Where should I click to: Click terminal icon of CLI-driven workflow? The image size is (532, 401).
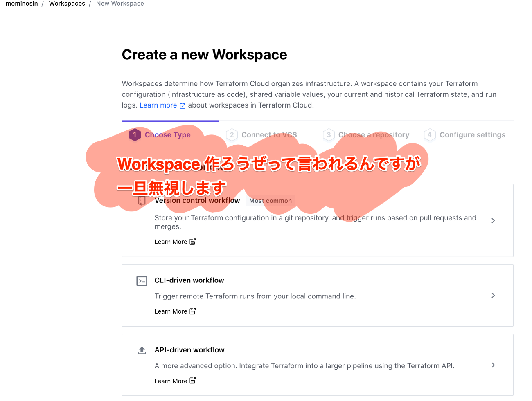click(x=142, y=281)
